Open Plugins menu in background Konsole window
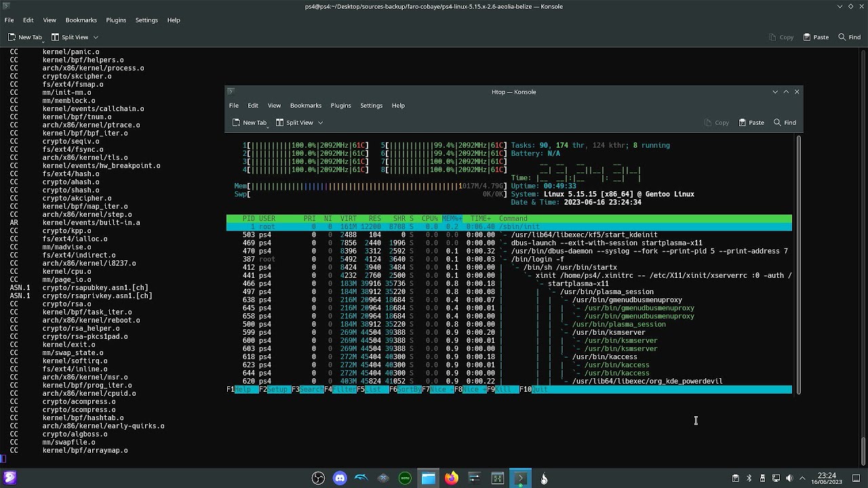868x488 pixels. 116,20
